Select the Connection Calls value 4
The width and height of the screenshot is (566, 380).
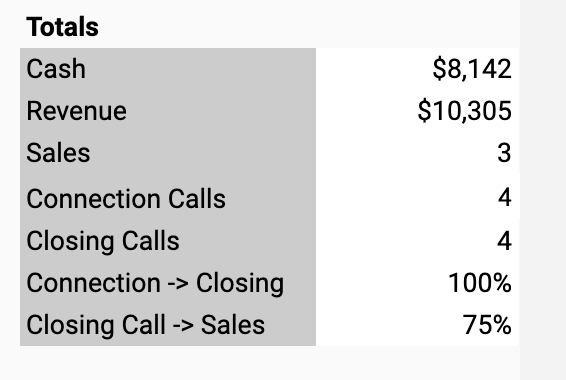tap(418, 197)
